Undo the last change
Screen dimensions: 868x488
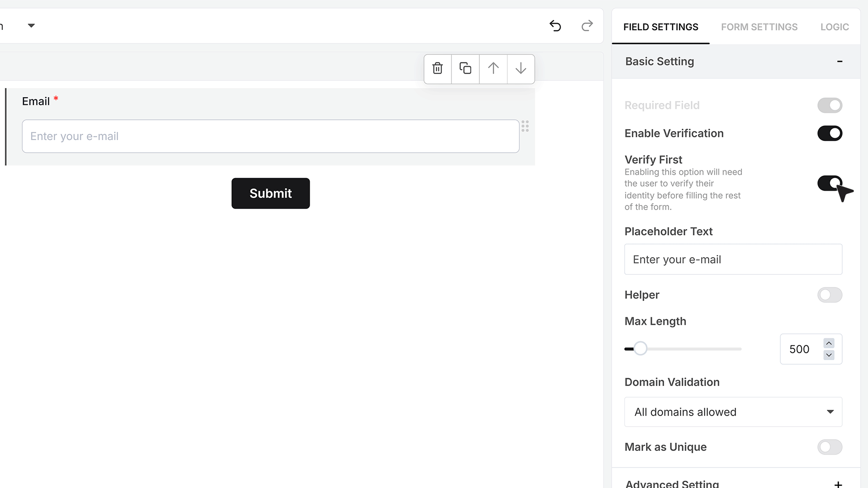pos(555,26)
